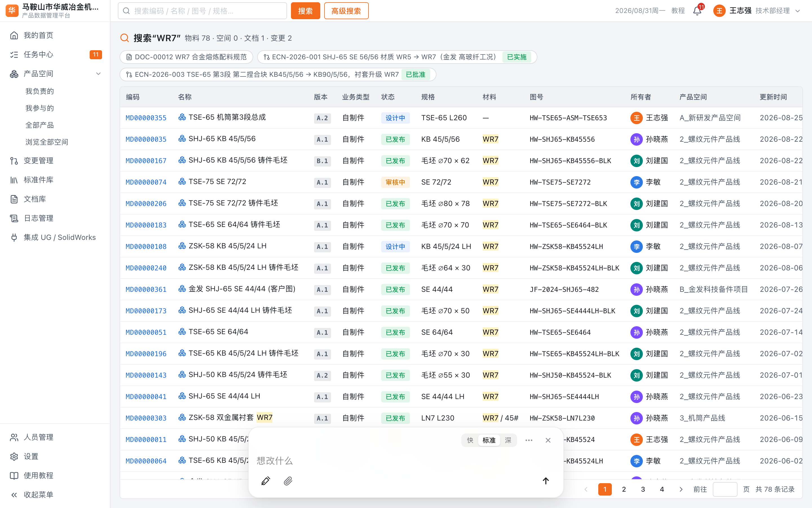
Task: Click version B.1 tag in MD00000167 row
Action: [322, 161]
